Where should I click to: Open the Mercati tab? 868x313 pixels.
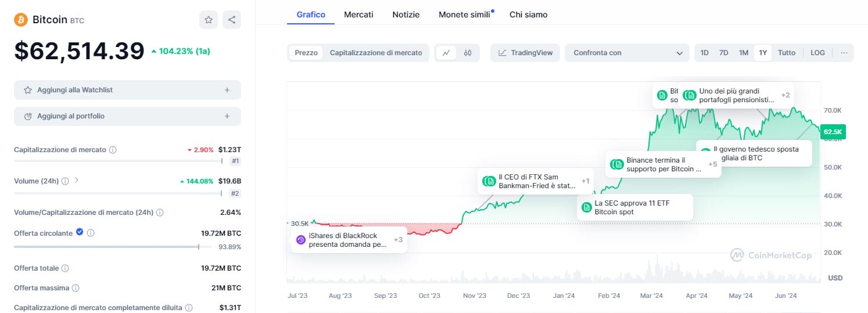click(x=358, y=15)
